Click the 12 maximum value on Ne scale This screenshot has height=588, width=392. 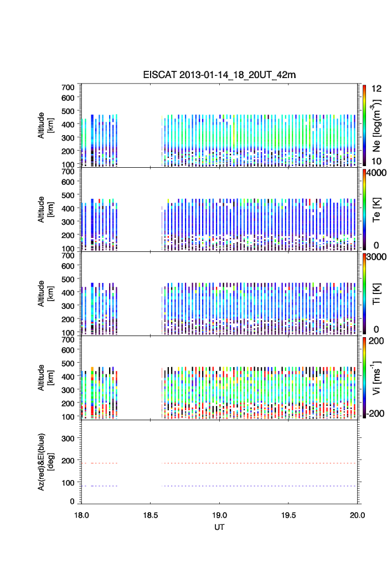click(x=376, y=89)
